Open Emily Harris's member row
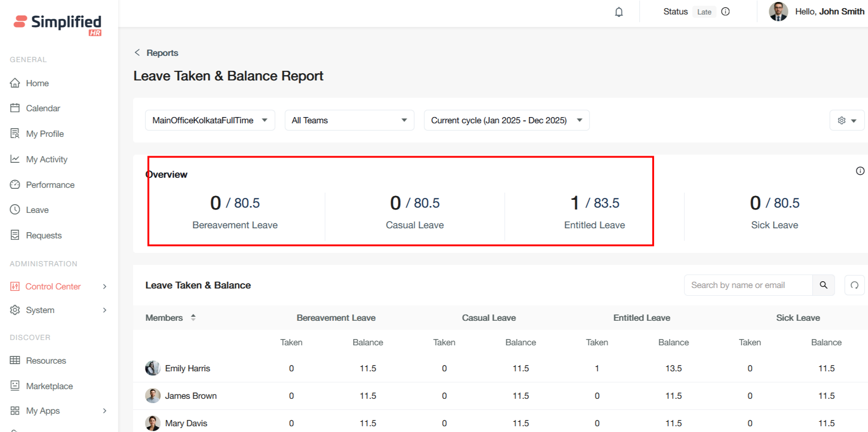 [x=187, y=368]
